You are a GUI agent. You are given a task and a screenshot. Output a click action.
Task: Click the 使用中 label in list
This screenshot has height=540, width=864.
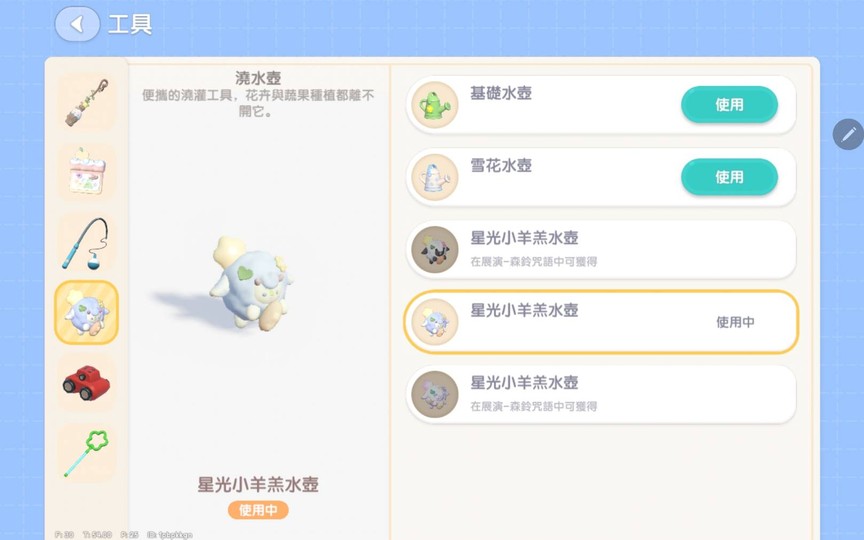coord(735,322)
